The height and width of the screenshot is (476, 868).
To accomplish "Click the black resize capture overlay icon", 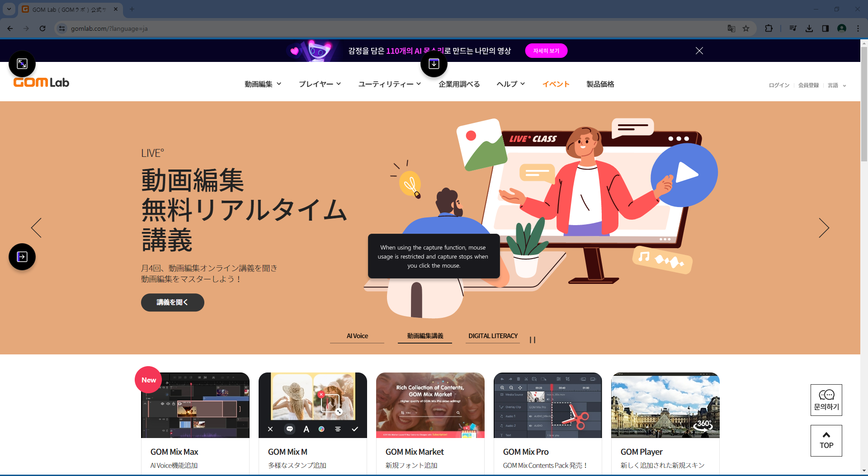I will [x=22, y=64].
